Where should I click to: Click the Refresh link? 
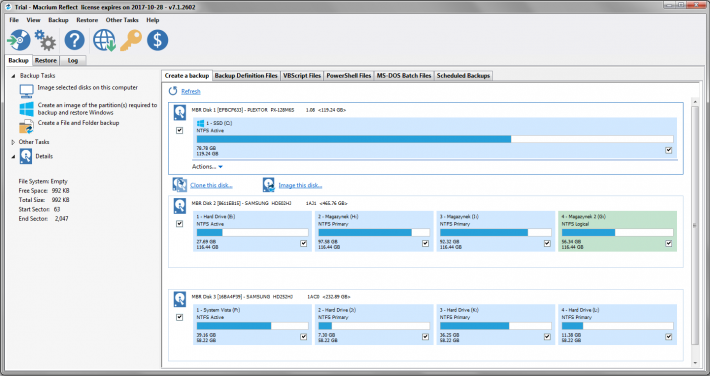(x=191, y=92)
